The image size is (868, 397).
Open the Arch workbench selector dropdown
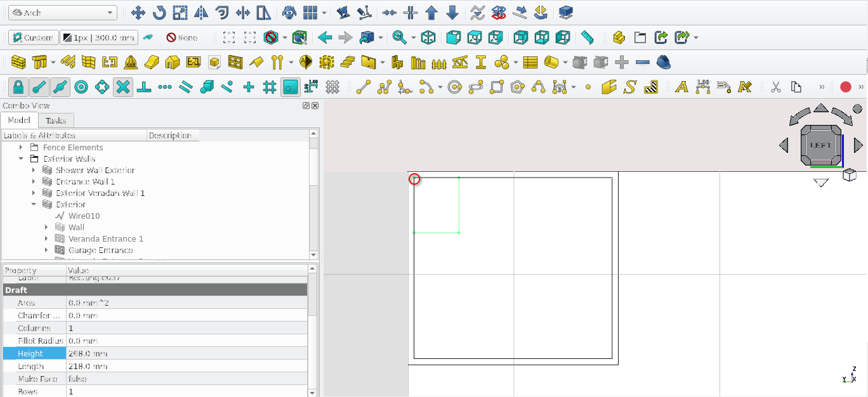(63, 13)
